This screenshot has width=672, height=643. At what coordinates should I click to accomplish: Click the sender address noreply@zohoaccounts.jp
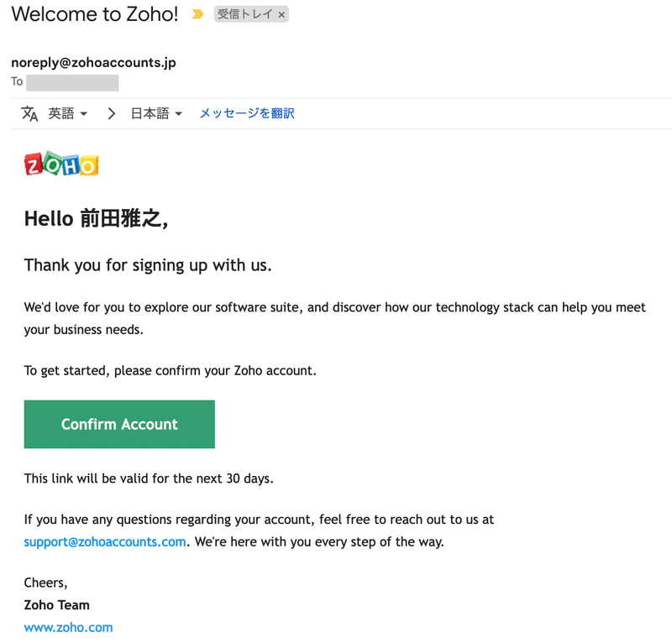click(x=93, y=63)
